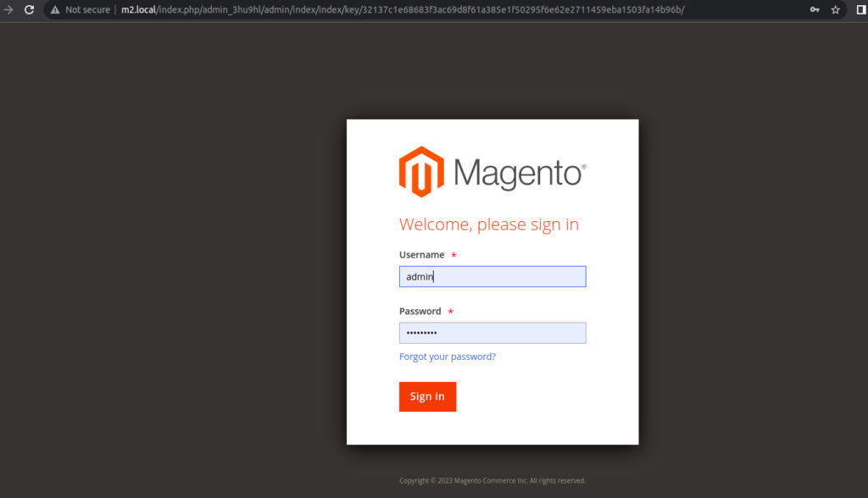This screenshot has height=498, width=868.
Task: Focus the Password input field
Action: (492, 333)
